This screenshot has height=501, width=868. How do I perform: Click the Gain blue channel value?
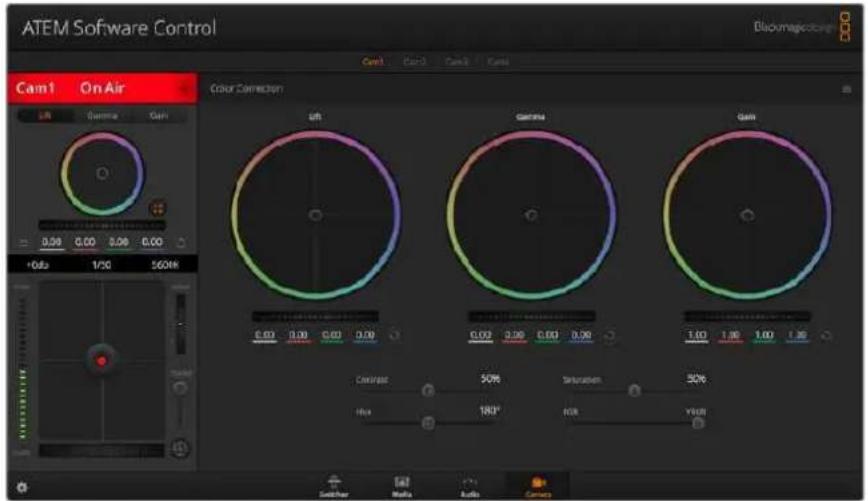tap(797, 336)
